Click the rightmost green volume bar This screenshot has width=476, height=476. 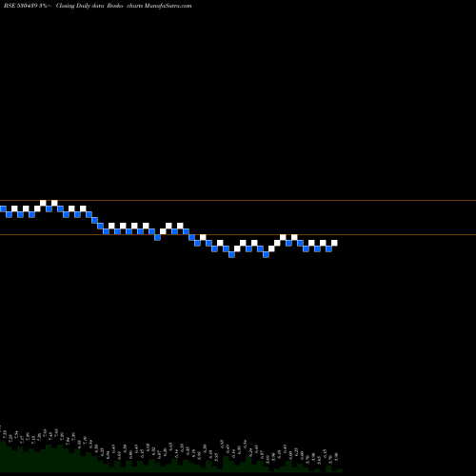340,470
